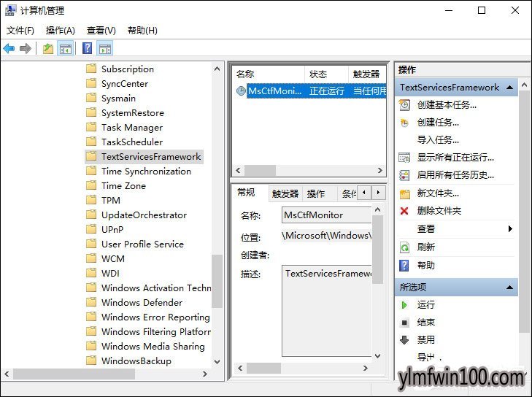Select the Windows Defender folder in tree
The image size is (532, 397).
pyautogui.click(x=142, y=303)
